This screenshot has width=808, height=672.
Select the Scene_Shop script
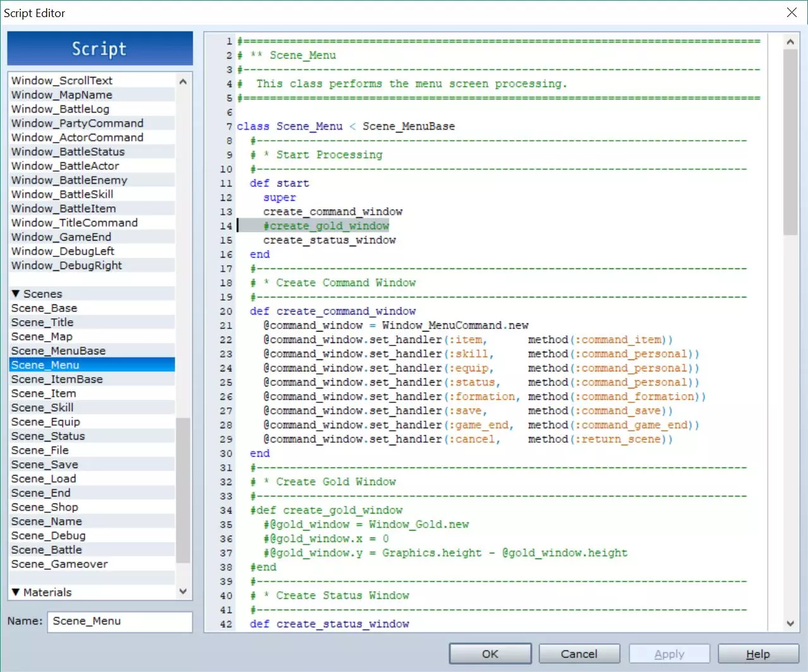(45, 507)
